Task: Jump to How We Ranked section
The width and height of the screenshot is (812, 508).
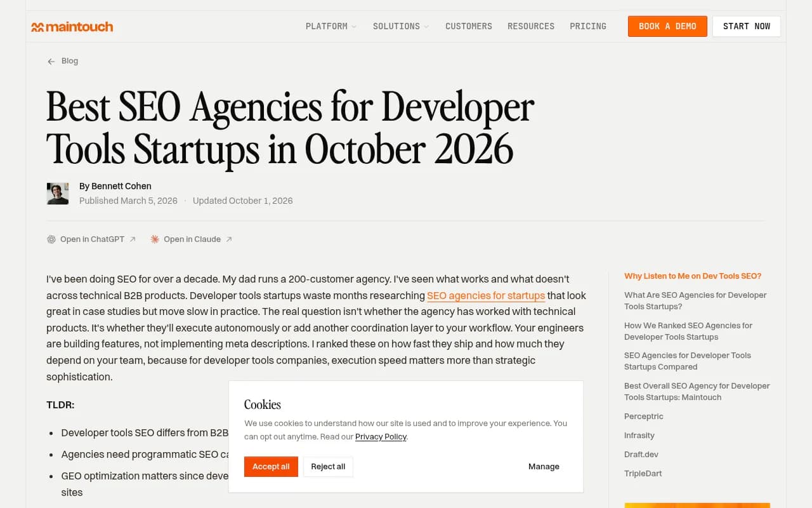Action: click(x=688, y=331)
